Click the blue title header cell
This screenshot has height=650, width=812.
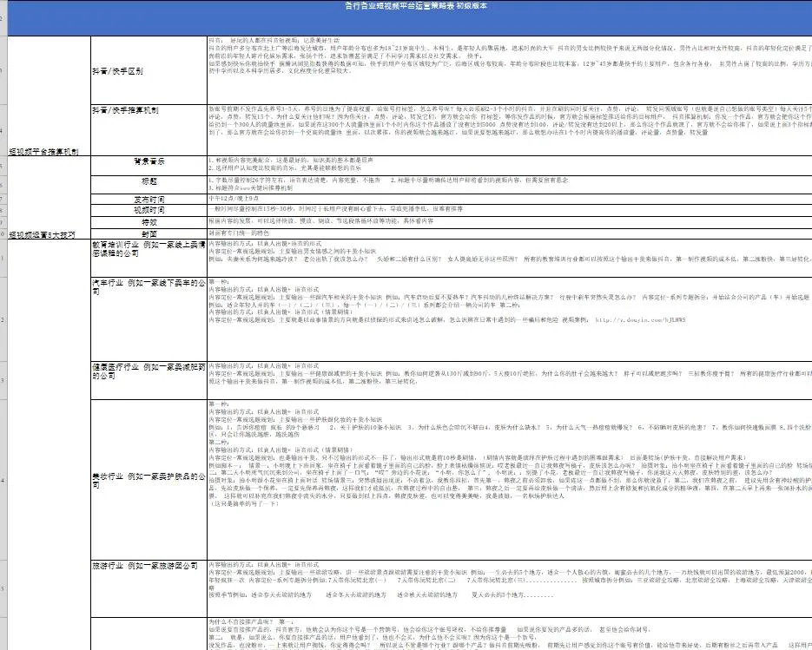(415, 6)
